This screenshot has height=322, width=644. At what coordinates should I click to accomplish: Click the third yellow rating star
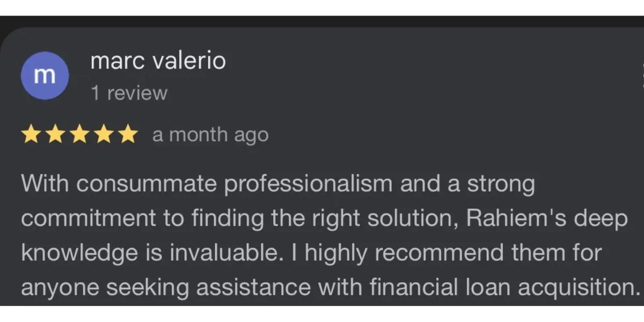pos(79,135)
